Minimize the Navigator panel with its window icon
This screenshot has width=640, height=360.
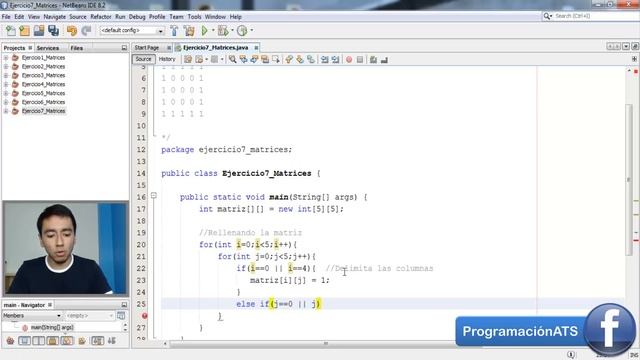pyautogui.click(x=124, y=305)
